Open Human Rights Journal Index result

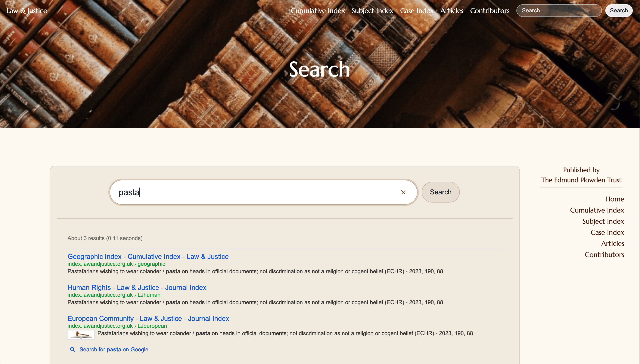coord(137,288)
